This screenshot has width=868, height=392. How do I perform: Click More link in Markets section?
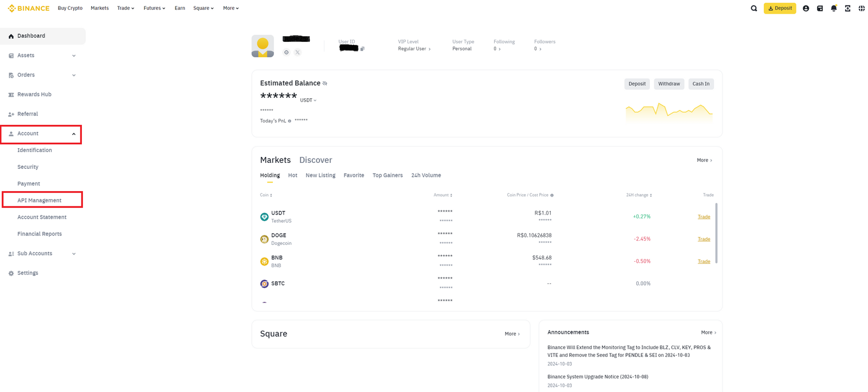pos(704,160)
